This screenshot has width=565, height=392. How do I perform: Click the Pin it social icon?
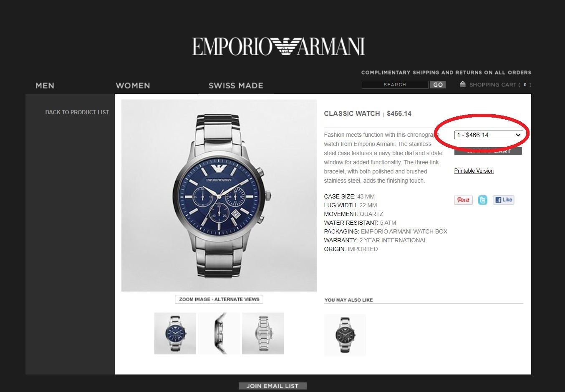463,200
